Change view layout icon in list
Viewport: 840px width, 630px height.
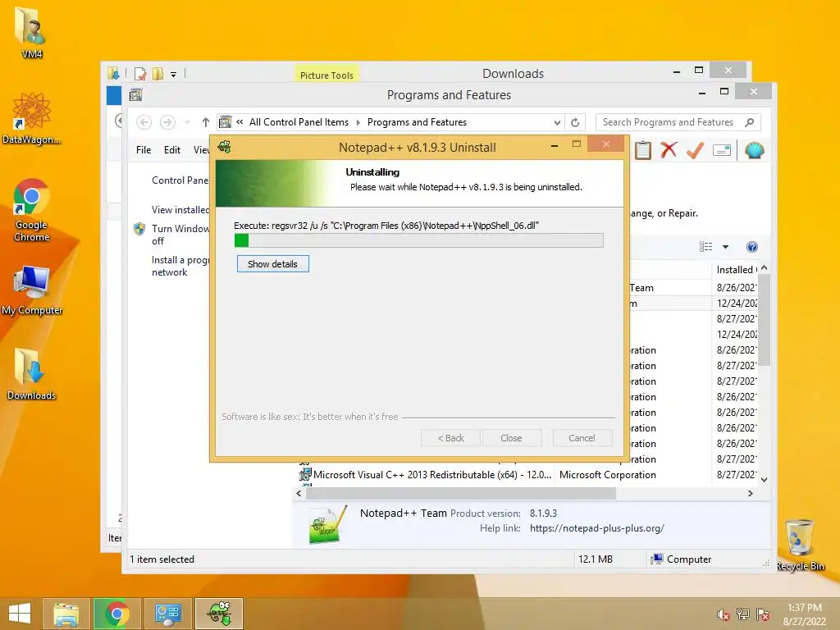tap(706, 246)
